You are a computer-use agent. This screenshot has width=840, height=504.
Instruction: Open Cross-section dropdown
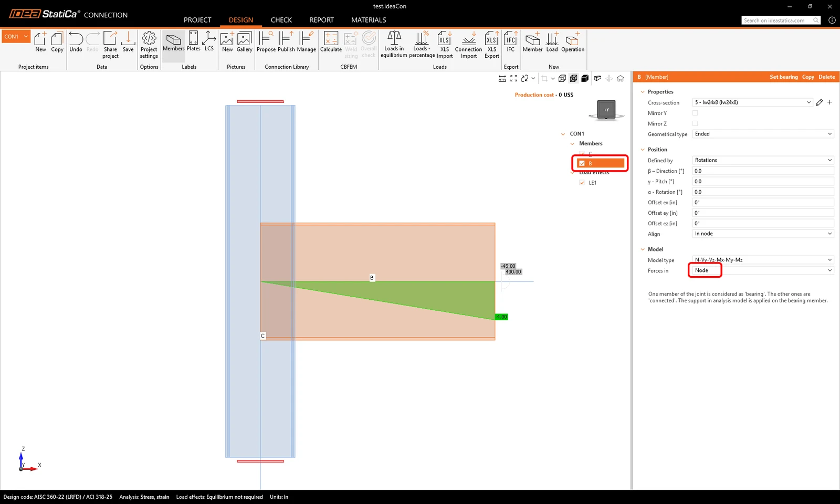point(753,102)
